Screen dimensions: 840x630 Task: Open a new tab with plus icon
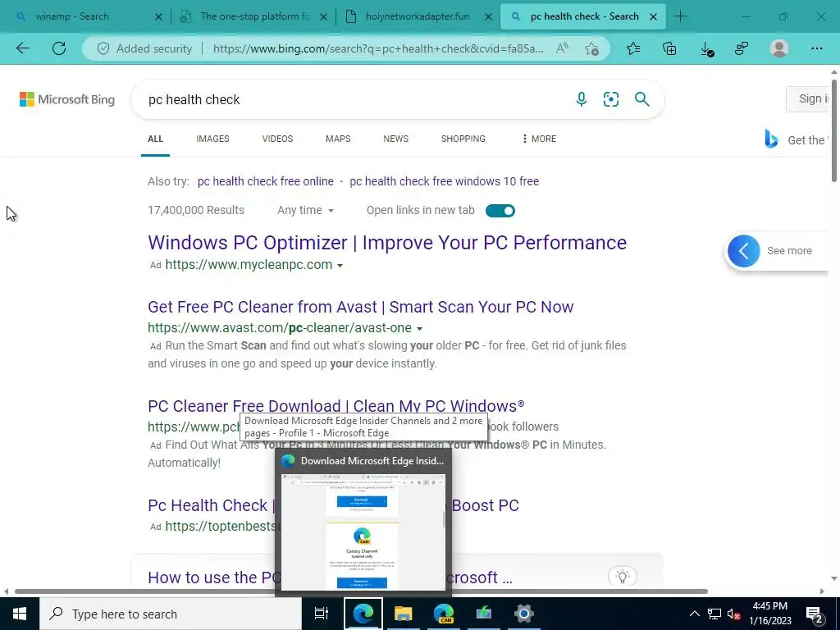click(x=680, y=16)
